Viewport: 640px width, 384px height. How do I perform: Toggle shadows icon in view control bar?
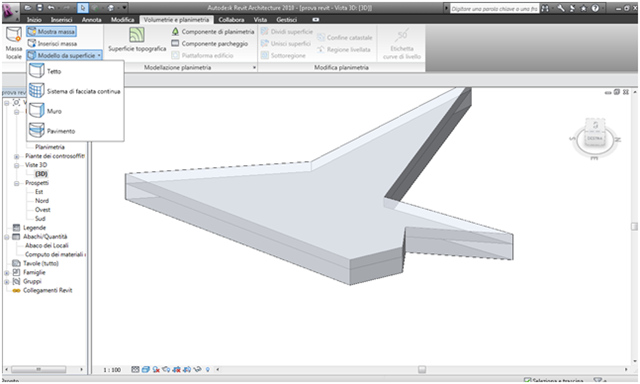(156, 369)
